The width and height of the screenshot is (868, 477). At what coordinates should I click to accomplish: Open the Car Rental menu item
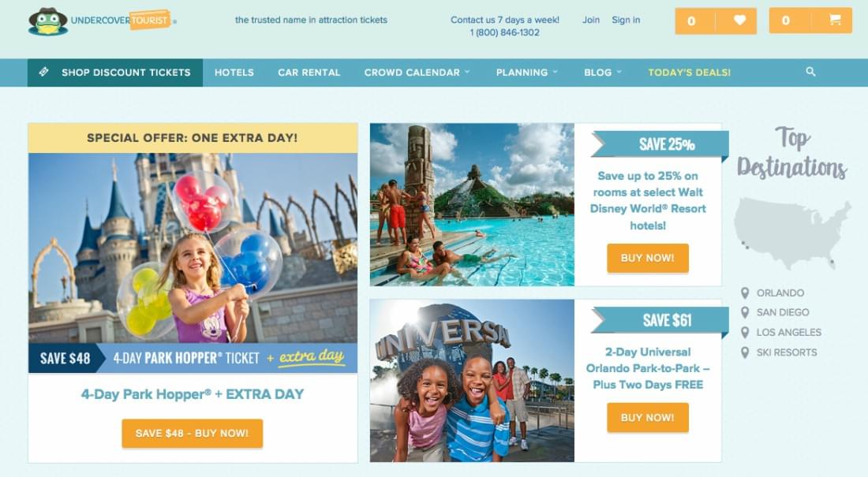click(309, 73)
